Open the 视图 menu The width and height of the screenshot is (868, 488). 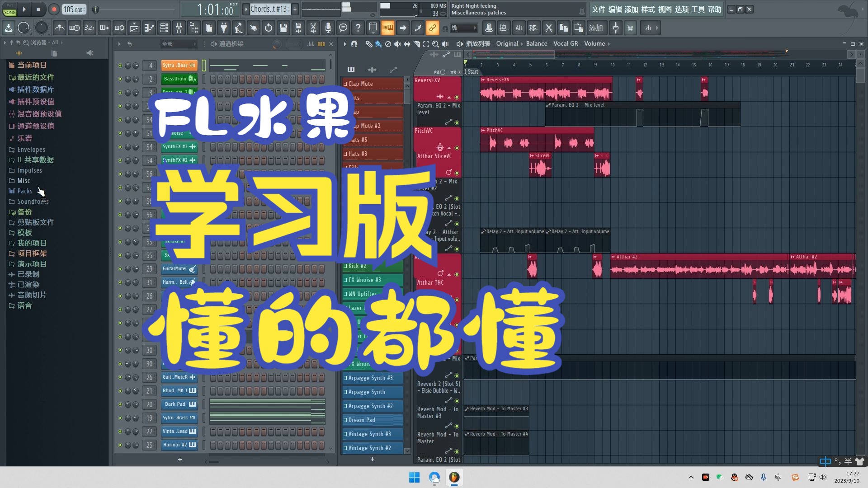point(665,9)
